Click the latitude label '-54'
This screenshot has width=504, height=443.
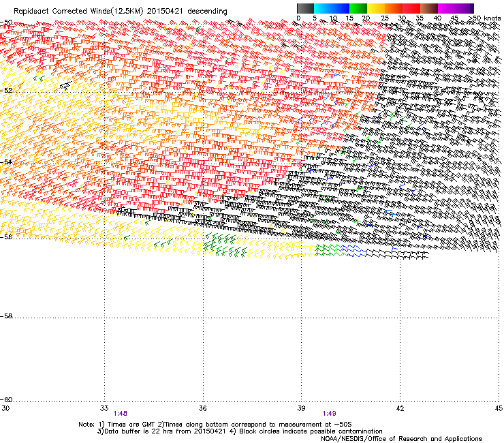tap(6, 162)
